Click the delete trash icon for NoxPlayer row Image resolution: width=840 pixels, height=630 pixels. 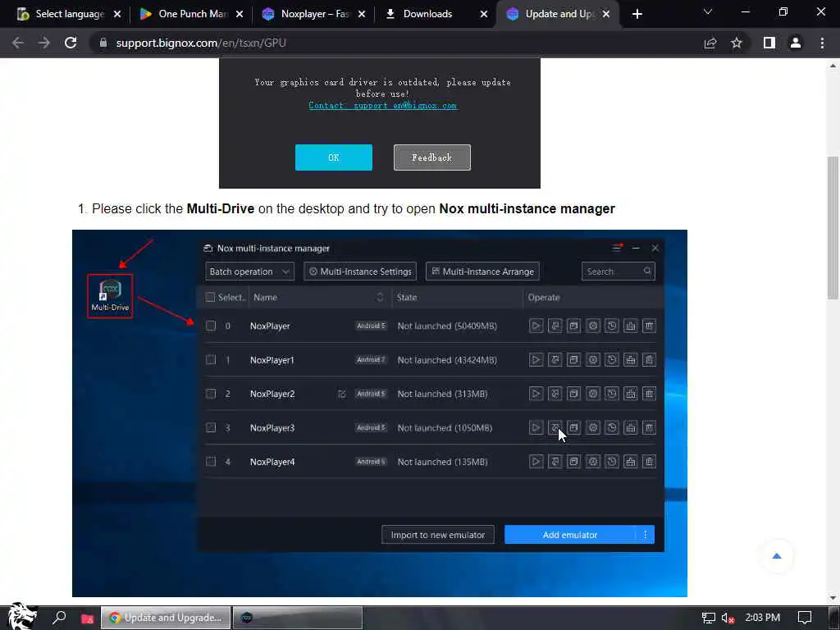tap(650, 326)
